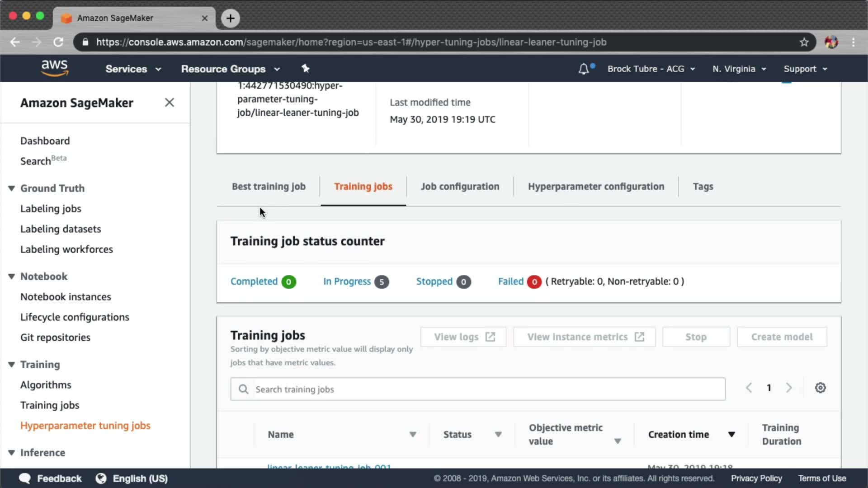This screenshot has width=868, height=488.
Task: Reload the page in the browser
Action: click(x=58, y=42)
